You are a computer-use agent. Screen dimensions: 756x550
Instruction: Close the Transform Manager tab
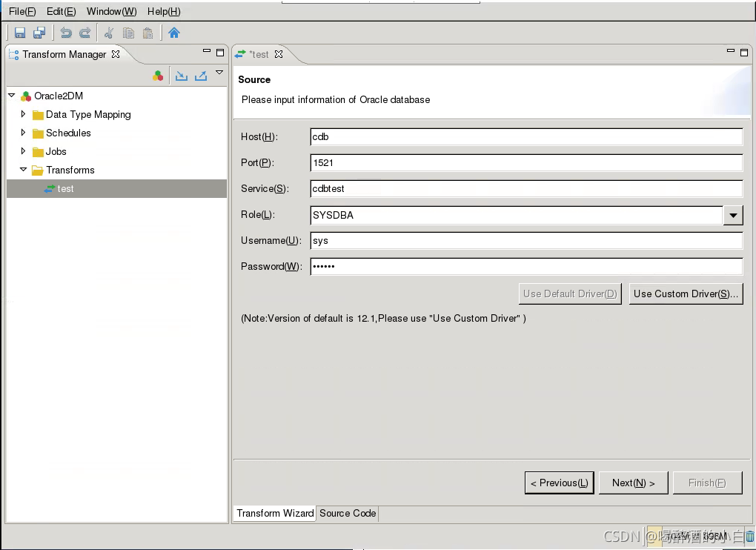point(116,54)
